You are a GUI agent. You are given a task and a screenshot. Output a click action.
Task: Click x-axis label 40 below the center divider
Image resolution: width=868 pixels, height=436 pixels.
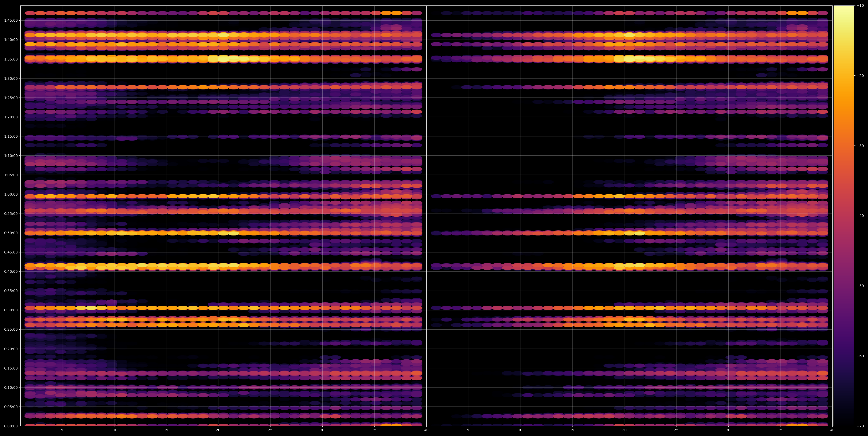(426, 430)
